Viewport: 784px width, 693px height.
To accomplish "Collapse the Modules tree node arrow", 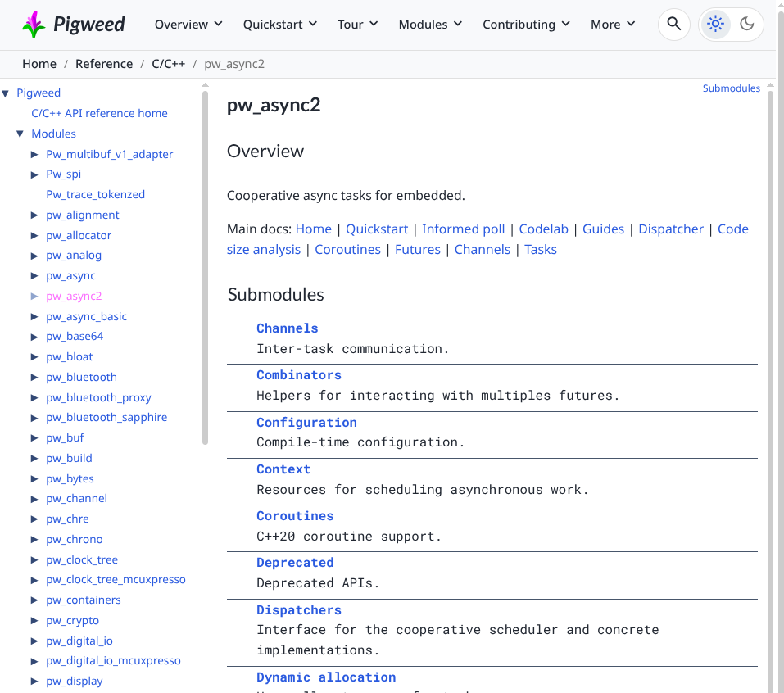I will (x=20, y=134).
